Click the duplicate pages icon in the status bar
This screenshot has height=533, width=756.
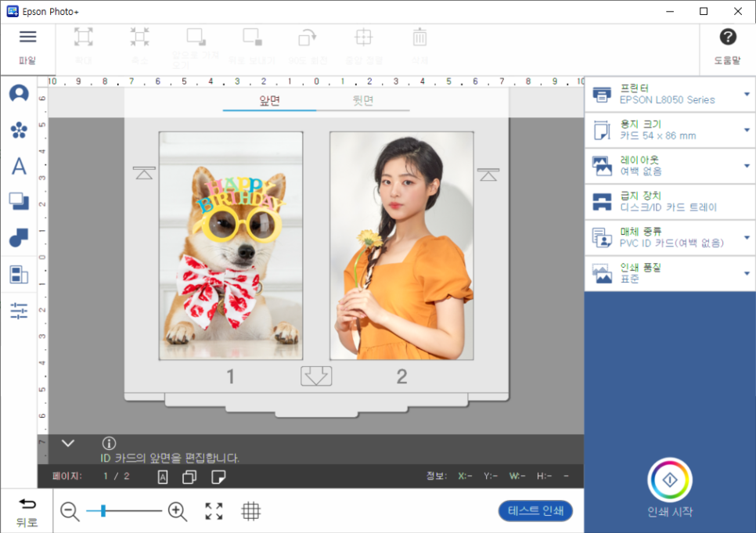tap(189, 477)
